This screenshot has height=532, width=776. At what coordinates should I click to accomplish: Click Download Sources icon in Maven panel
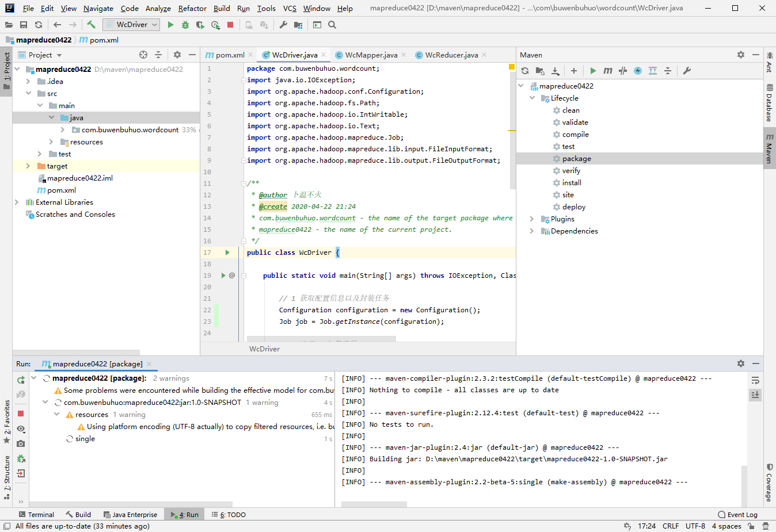point(555,71)
